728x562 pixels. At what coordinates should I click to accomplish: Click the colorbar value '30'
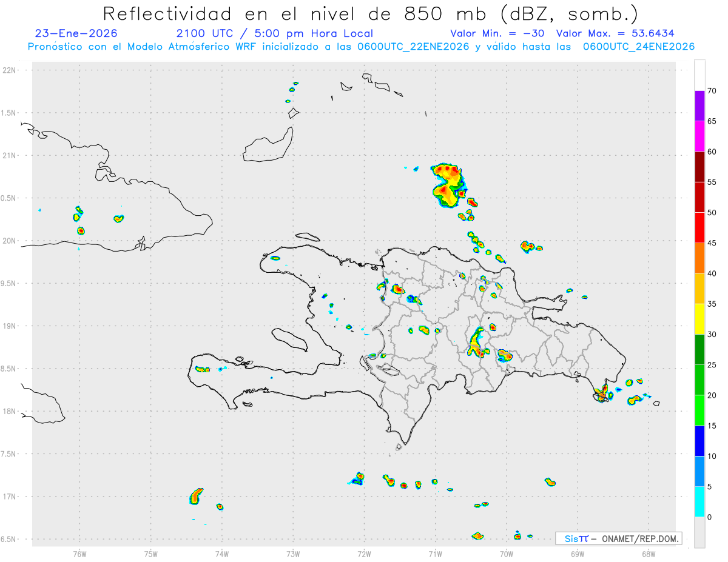click(713, 335)
